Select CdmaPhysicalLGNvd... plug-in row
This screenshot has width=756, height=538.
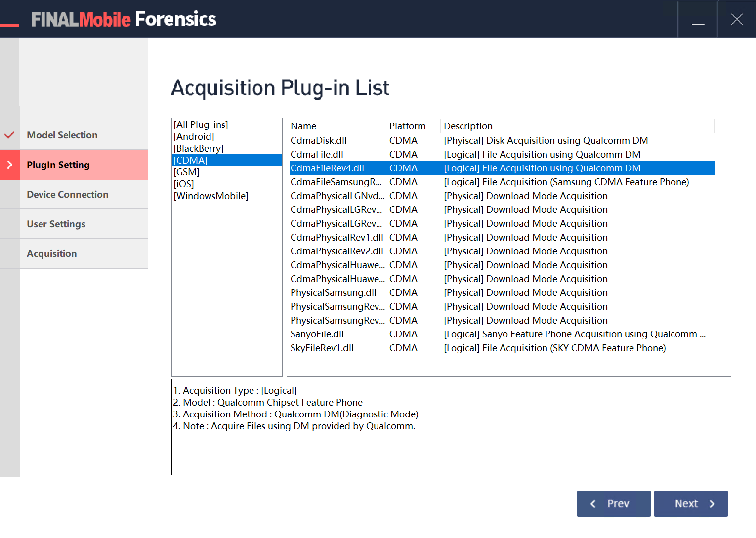502,196
